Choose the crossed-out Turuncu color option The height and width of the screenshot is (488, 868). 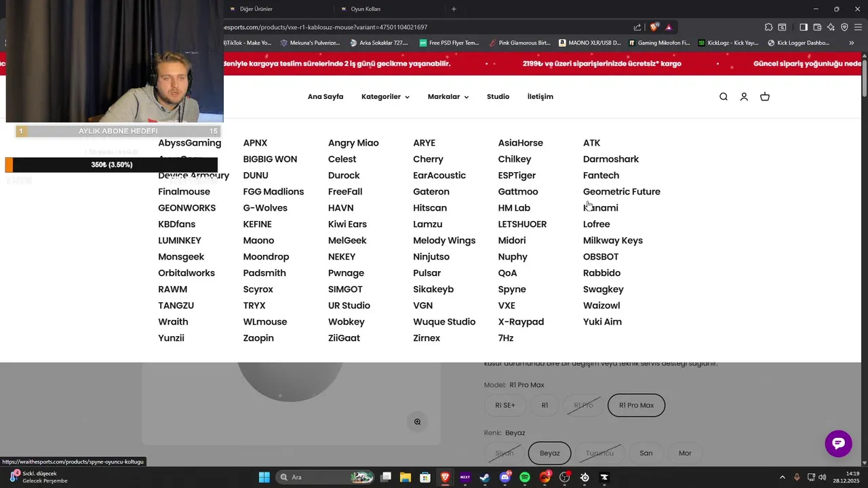[599, 453]
